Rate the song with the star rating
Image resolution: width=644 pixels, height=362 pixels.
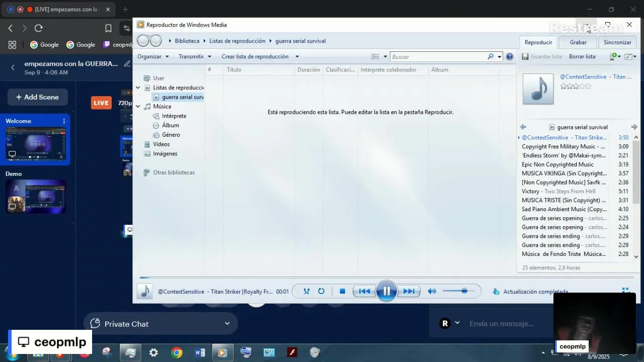pos(576,86)
